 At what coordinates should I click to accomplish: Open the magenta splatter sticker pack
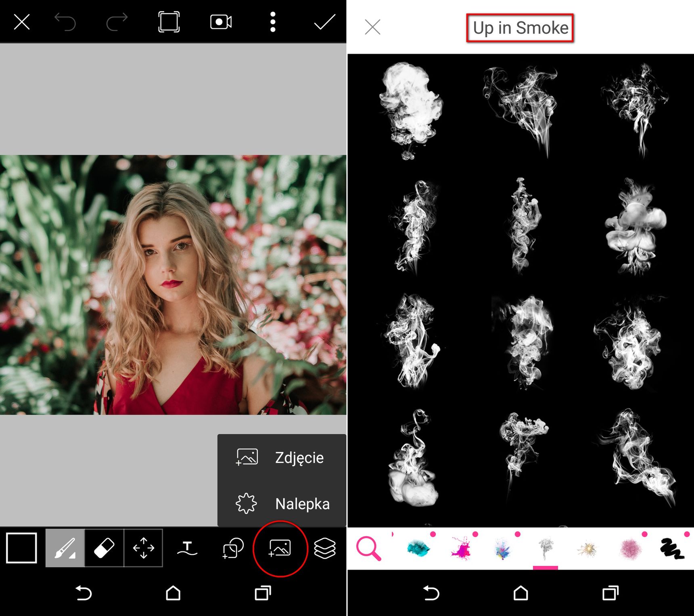click(x=461, y=548)
